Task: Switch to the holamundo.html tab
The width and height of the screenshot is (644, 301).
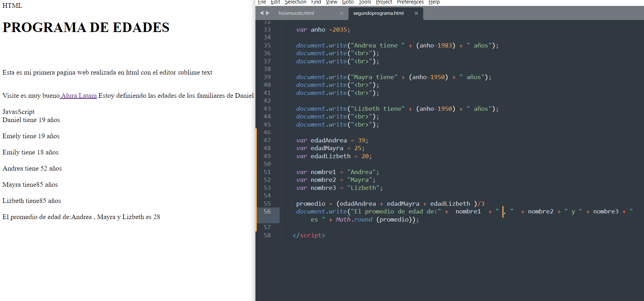Action: tap(296, 13)
